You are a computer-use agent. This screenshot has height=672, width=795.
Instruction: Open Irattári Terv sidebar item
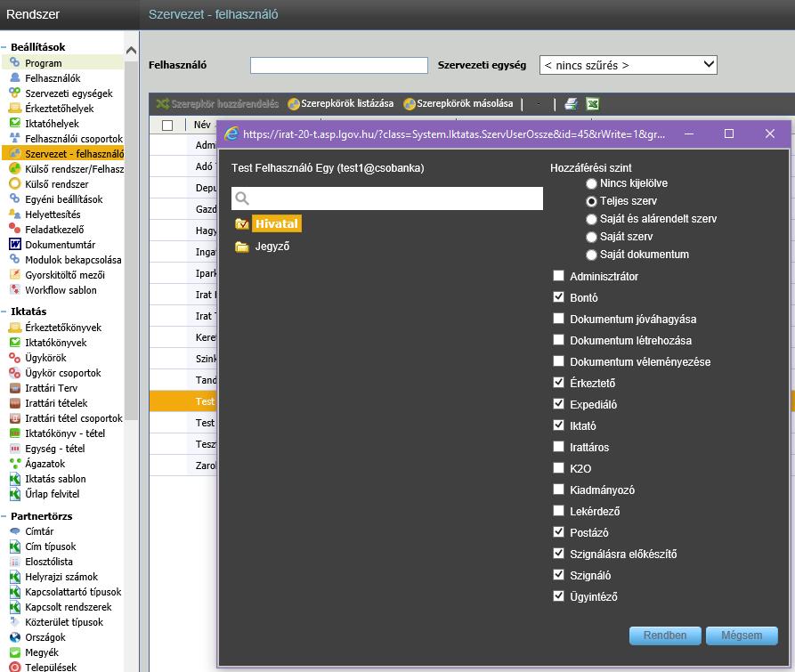point(52,388)
